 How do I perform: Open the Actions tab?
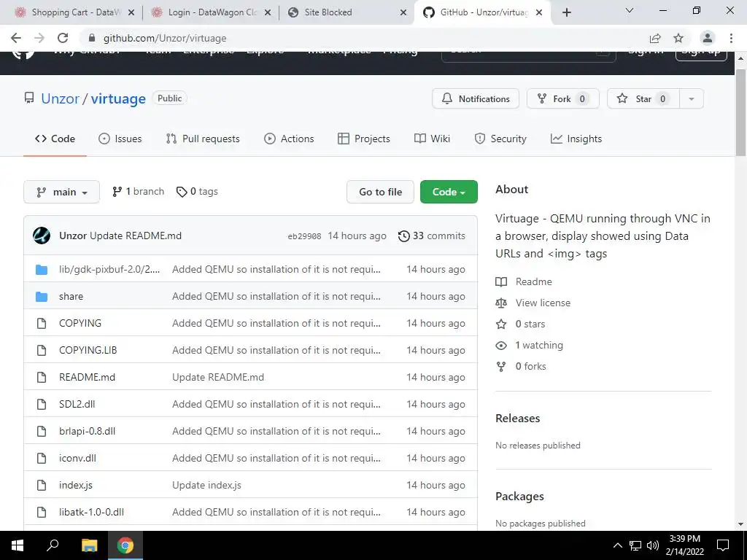pyautogui.click(x=289, y=139)
